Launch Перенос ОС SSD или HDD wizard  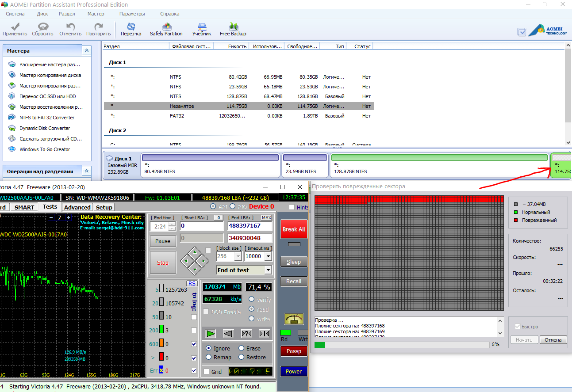click(42, 96)
